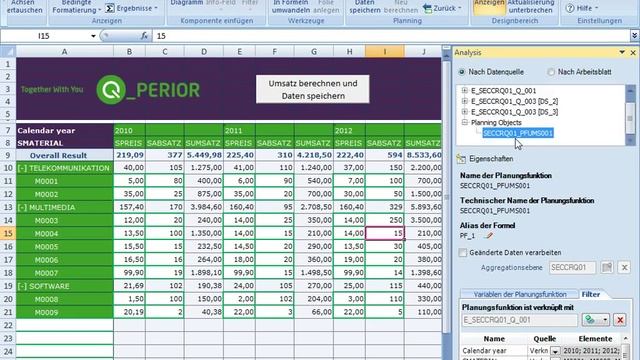Select M0007 2010 SUMSATZ cell 1.898,10
The image size is (640, 360).
pos(204,273)
